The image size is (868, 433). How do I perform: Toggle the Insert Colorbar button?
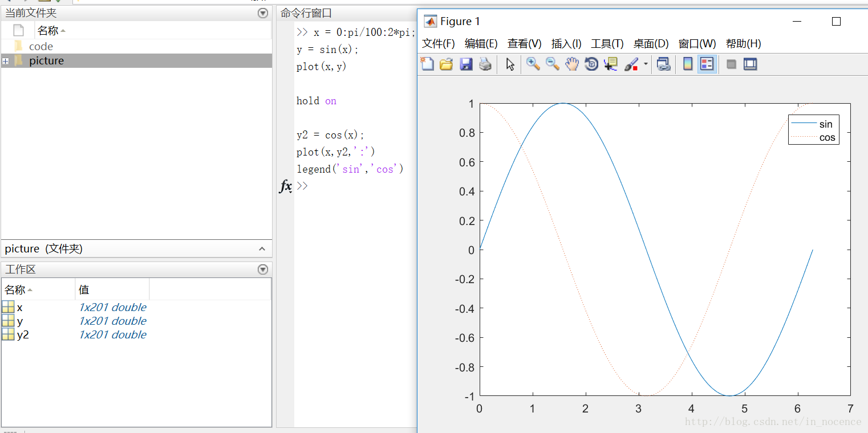click(688, 64)
